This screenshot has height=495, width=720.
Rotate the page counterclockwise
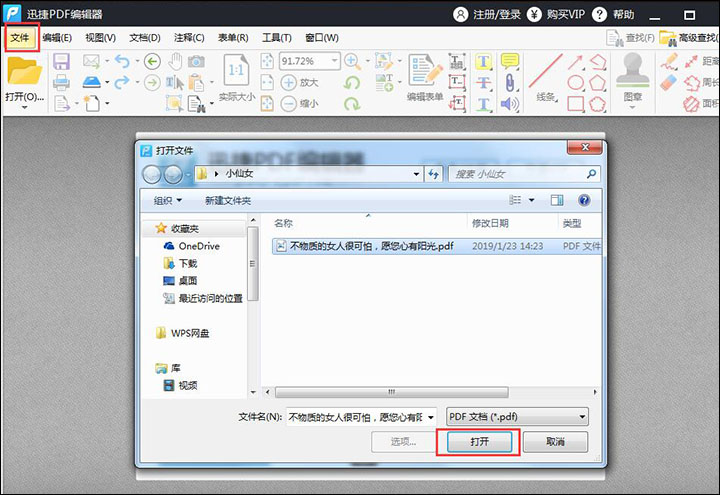352,83
